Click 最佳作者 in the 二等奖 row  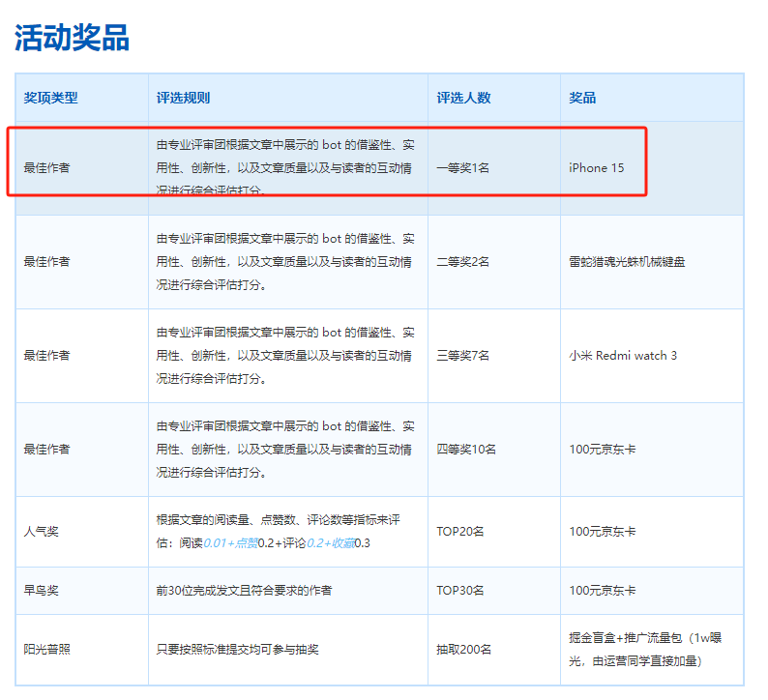click(x=47, y=262)
